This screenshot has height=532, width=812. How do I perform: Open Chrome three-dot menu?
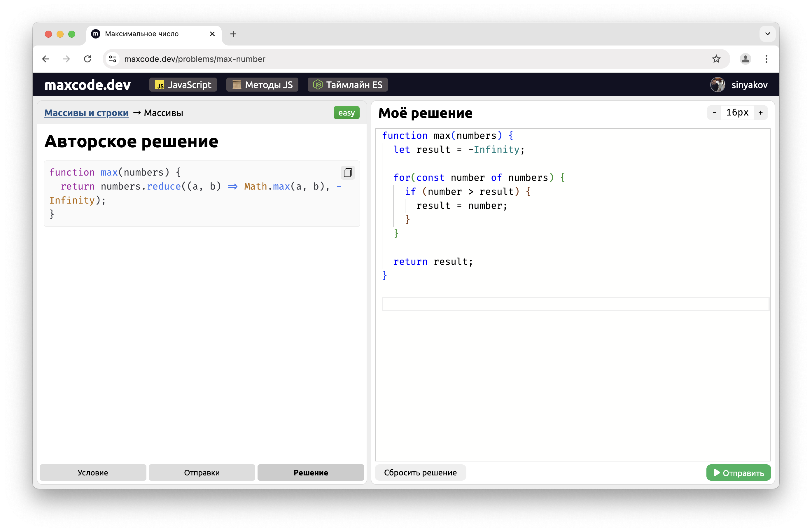[x=766, y=59]
